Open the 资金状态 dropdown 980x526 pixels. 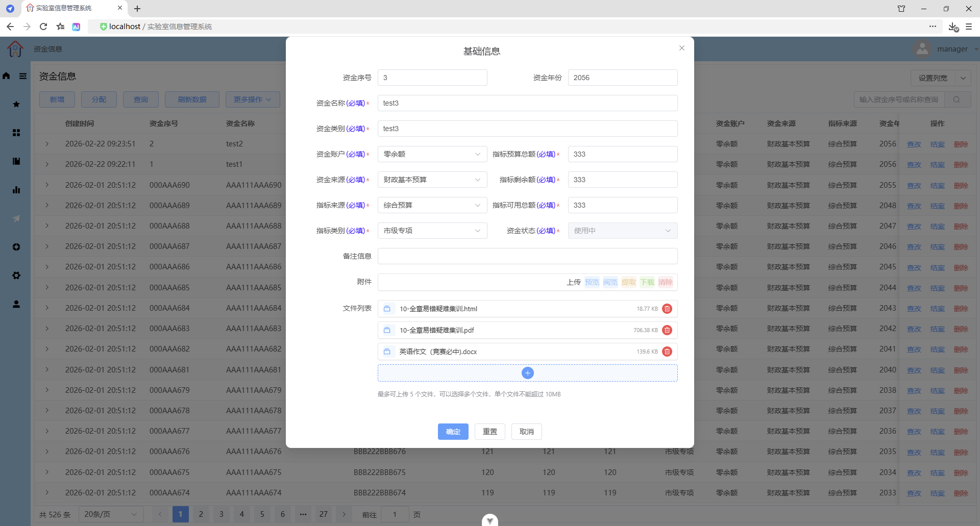[623, 231]
